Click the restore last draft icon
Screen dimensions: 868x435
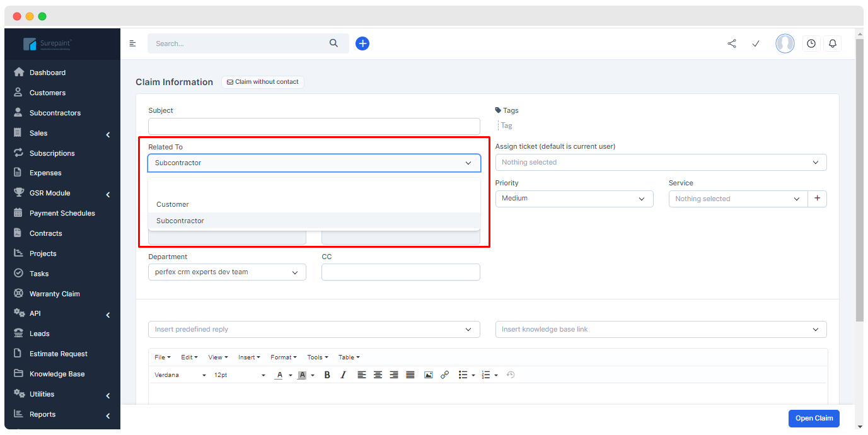click(x=511, y=374)
